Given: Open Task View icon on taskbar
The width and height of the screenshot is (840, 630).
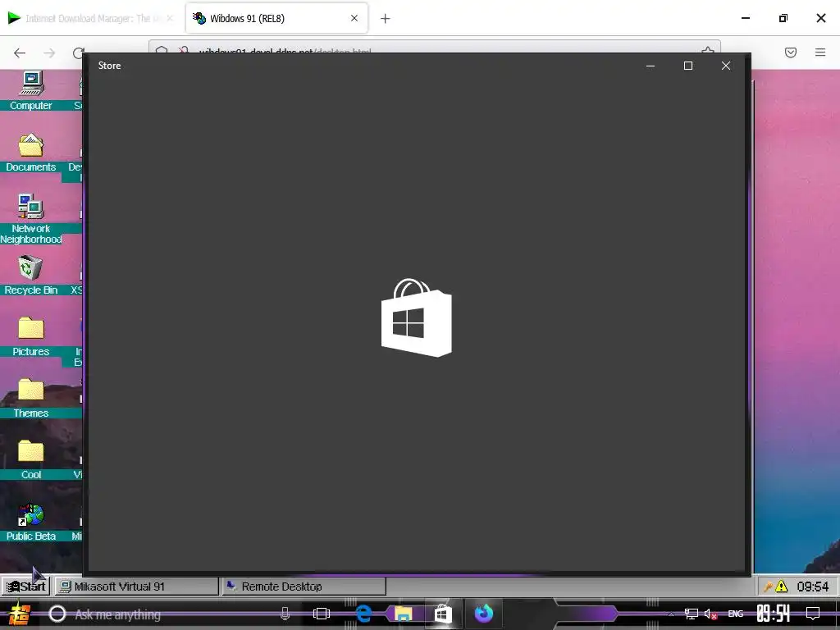Looking at the screenshot, I should [x=322, y=614].
